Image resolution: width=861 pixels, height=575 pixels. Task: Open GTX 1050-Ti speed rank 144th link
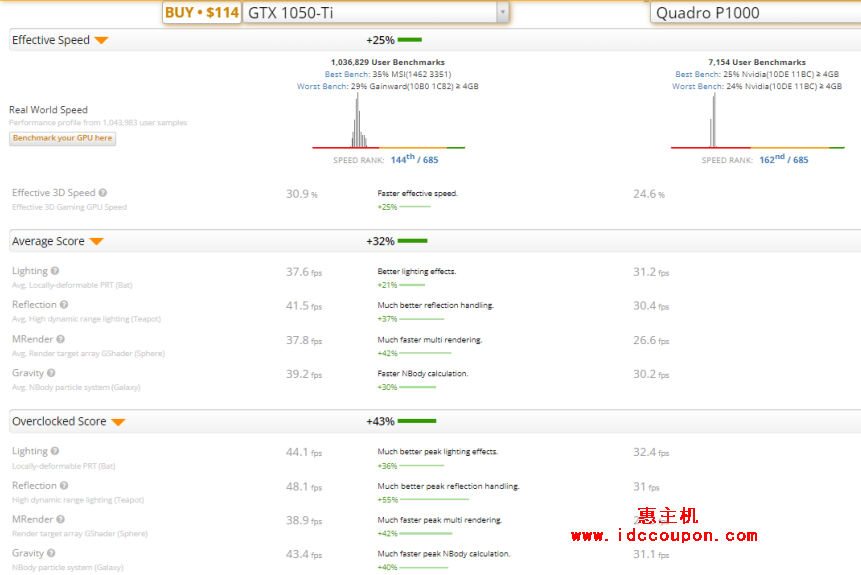pos(403,159)
